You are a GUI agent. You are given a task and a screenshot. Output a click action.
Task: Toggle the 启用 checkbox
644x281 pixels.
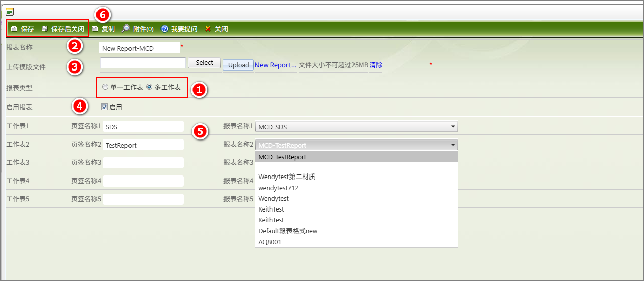point(104,107)
